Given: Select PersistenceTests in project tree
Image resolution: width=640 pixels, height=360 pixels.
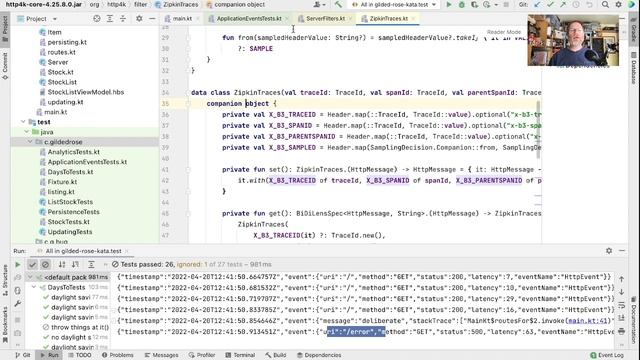Looking at the screenshot, I should 73,212.
